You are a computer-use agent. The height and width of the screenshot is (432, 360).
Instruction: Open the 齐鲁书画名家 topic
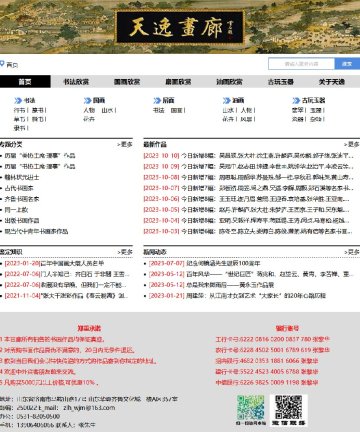coord(22,199)
